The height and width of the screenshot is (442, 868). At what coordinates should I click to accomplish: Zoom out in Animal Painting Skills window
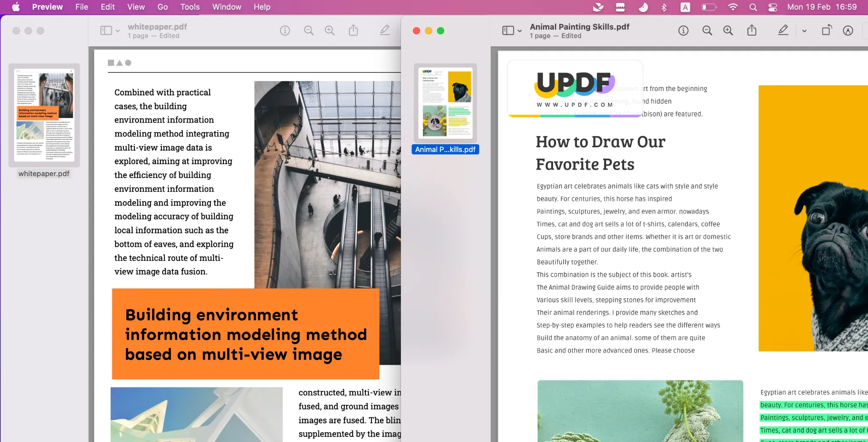(x=707, y=31)
